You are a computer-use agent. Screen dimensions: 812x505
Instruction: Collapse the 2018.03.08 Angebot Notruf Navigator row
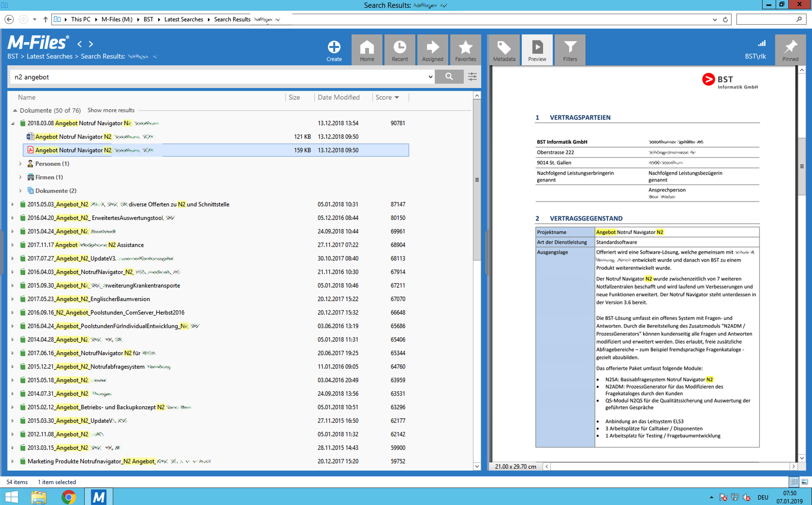point(13,123)
